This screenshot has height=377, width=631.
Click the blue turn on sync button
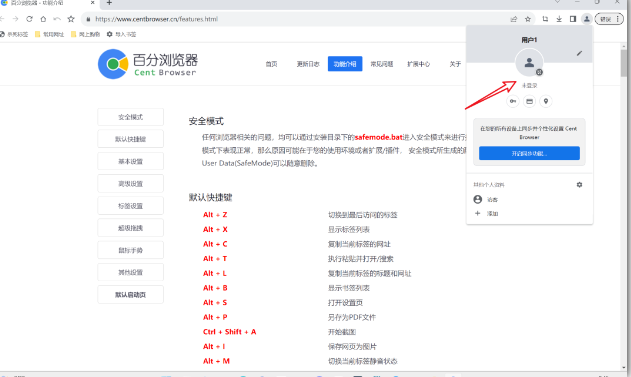(529, 153)
